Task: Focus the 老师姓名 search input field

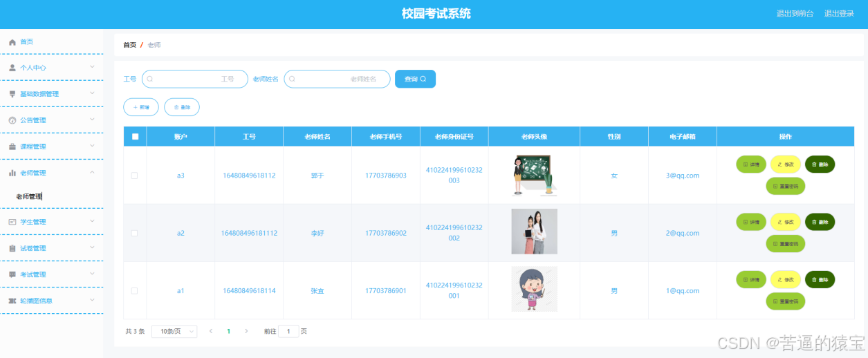Action: click(x=338, y=79)
